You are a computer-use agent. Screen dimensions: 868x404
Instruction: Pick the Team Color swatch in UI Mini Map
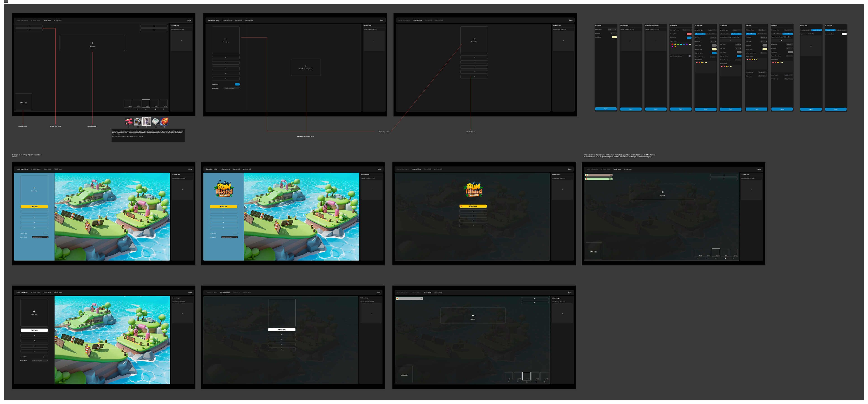[689, 38]
